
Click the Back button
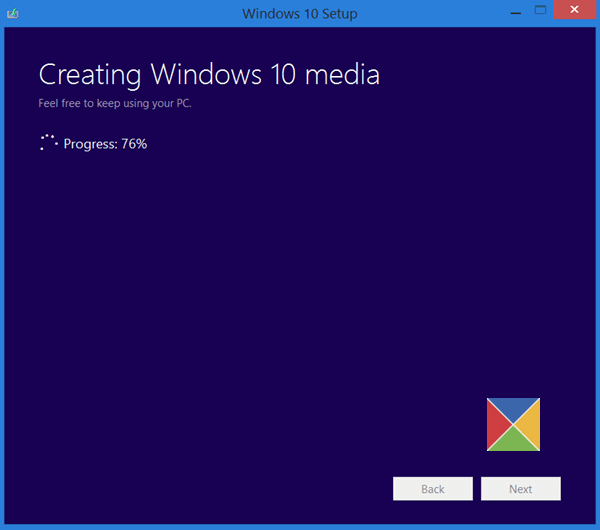[x=433, y=489]
